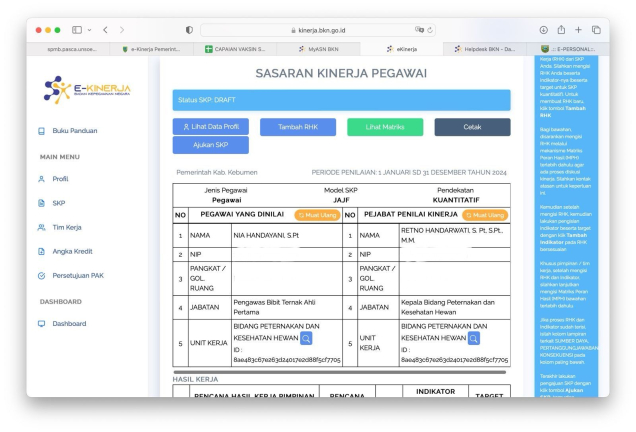
Task: Click the JAJF Model SKP value
Action: click(341, 200)
